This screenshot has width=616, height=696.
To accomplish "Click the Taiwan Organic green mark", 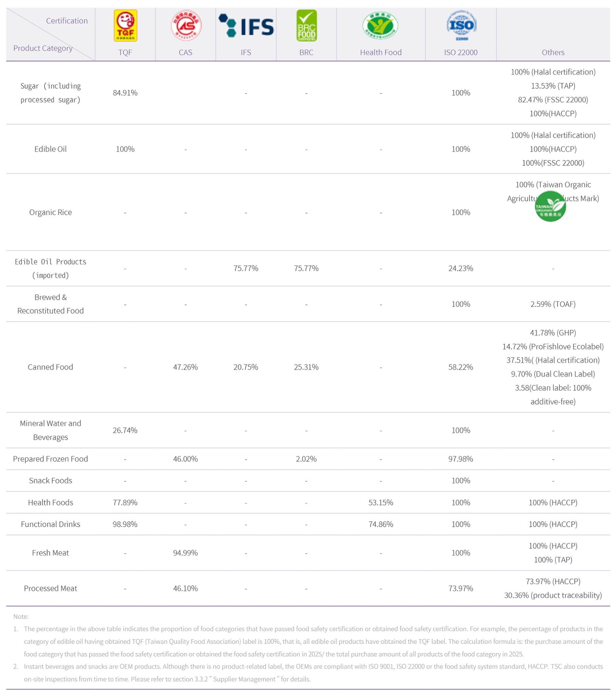I will 550,206.
